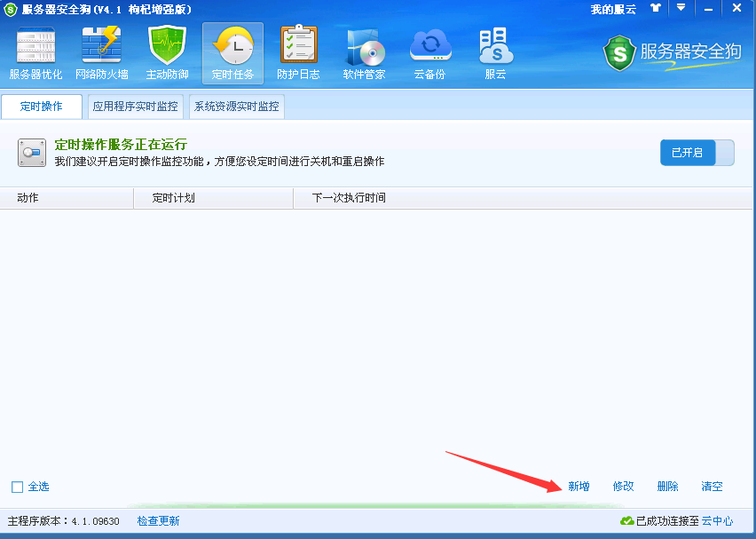Open the 主动防御 active defense module

point(167,53)
